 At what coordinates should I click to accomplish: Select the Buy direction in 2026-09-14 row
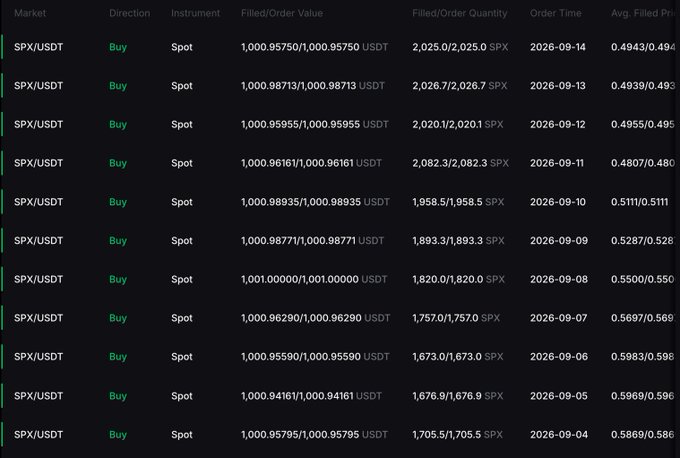point(118,47)
